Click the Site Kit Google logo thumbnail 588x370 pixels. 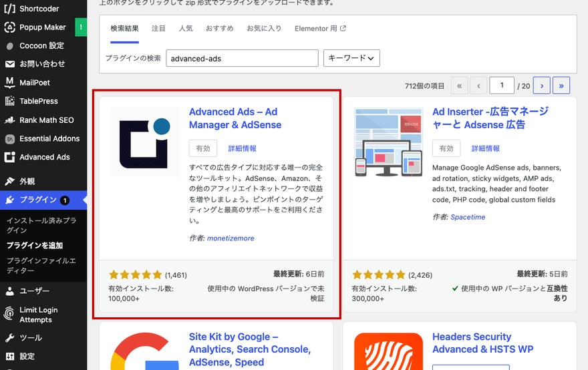point(145,351)
